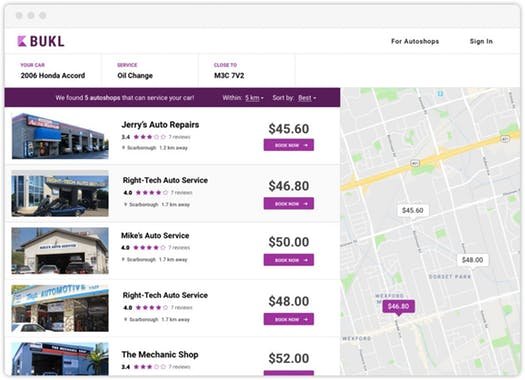Open the For Autoshops menu link

415,41
